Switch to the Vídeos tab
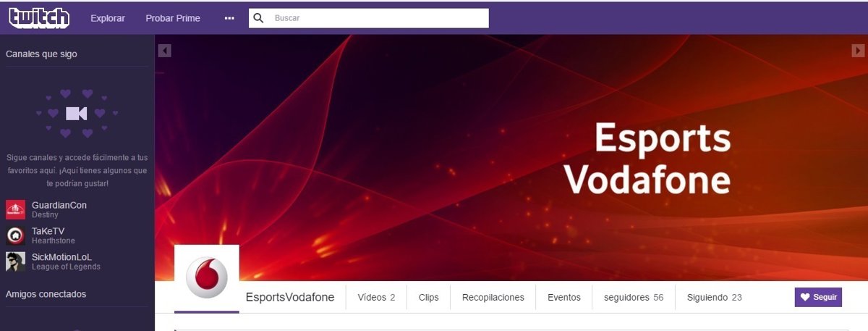Image resolution: width=868 pixels, height=331 pixels. click(376, 298)
